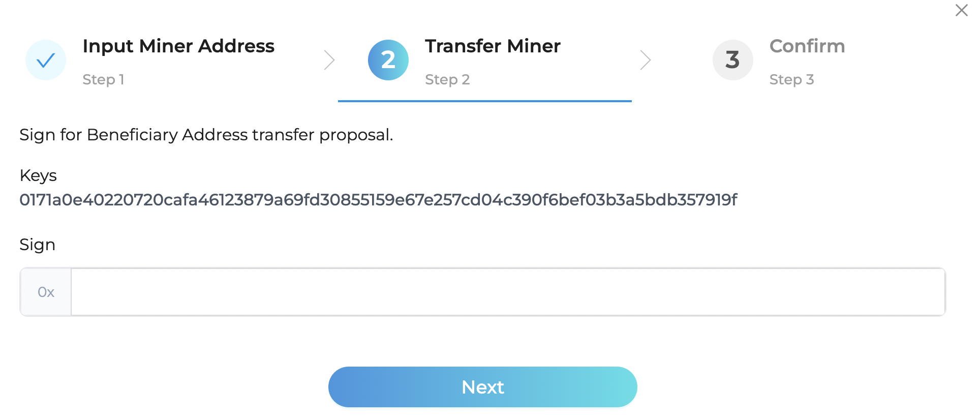Click the Sign label above the input
The width and height of the screenshot is (980, 420).
37,245
